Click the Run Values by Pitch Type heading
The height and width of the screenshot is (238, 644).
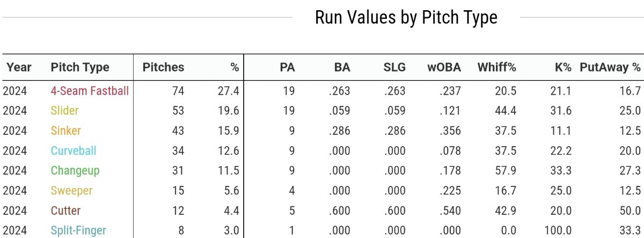point(406,18)
